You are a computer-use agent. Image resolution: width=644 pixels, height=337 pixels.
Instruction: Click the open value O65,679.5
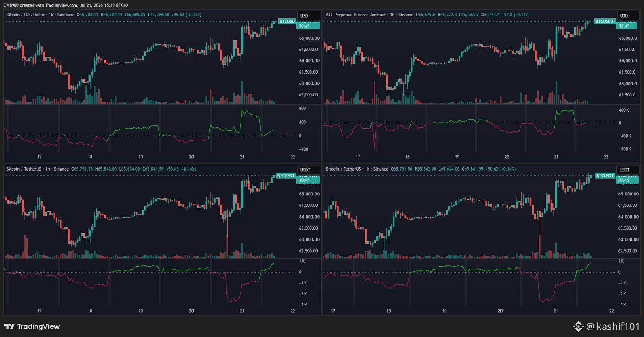(x=425, y=15)
